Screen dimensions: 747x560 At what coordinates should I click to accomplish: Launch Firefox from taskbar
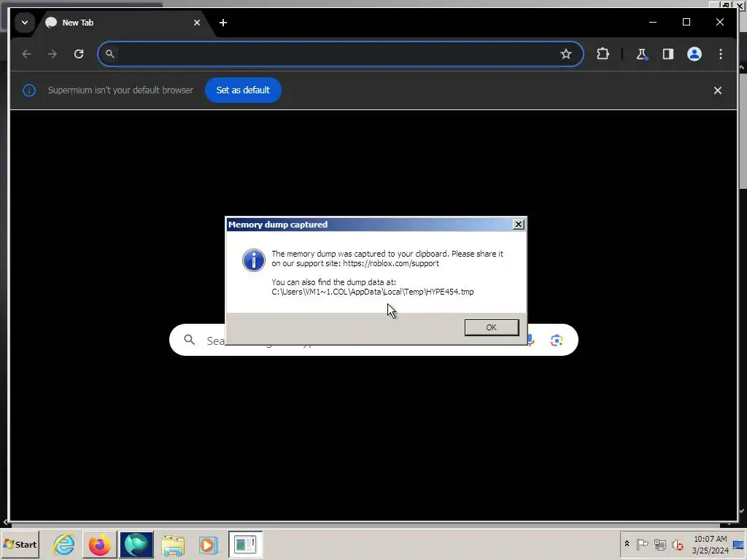(x=99, y=544)
